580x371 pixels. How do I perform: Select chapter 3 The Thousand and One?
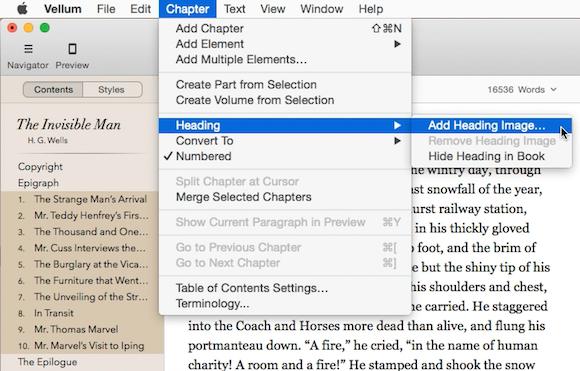(x=82, y=232)
